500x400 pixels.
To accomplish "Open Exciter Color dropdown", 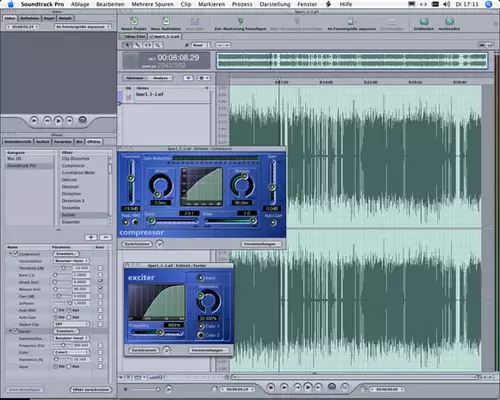I will 71,352.
